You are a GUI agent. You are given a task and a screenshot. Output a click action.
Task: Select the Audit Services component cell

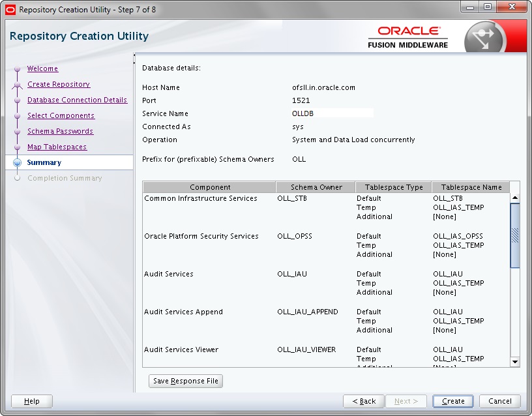169,274
